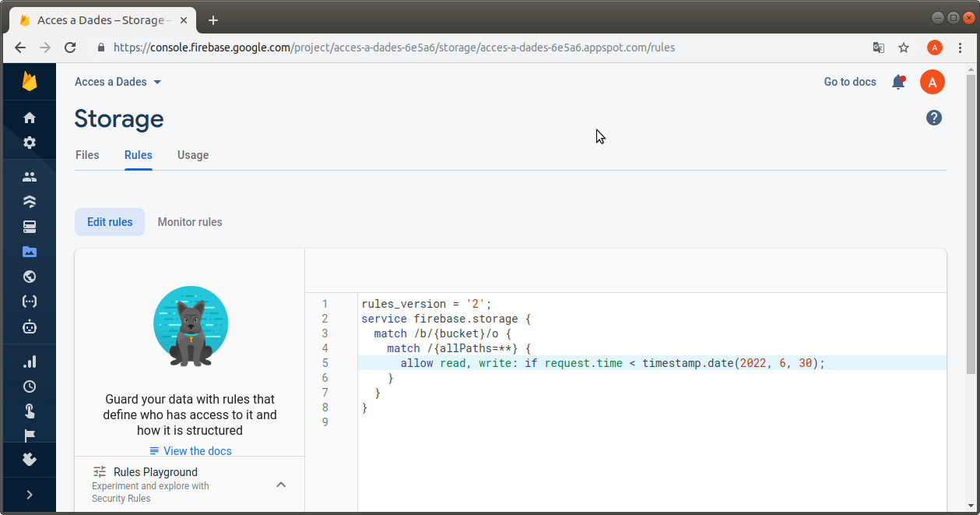980x515 pixels.
Task: Open Hosting globe icon in sidebar
Action: tap(30, 277)
